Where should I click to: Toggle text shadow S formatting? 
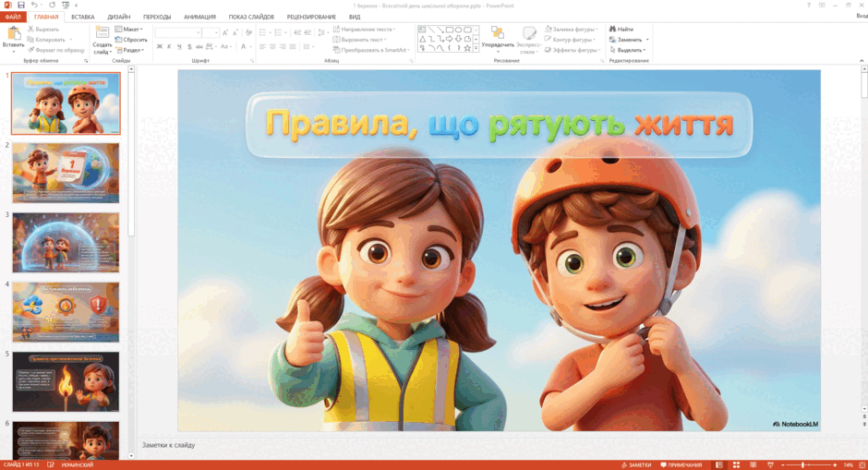(189, 46)
